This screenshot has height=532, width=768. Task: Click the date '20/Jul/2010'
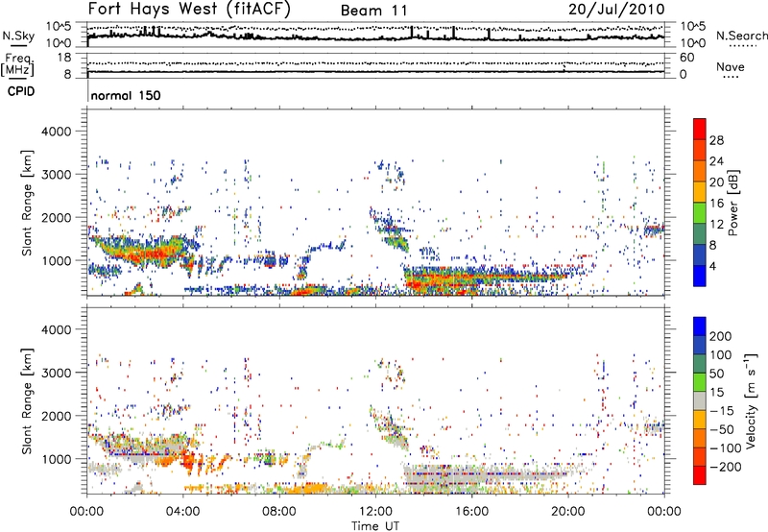click(616, 9)
